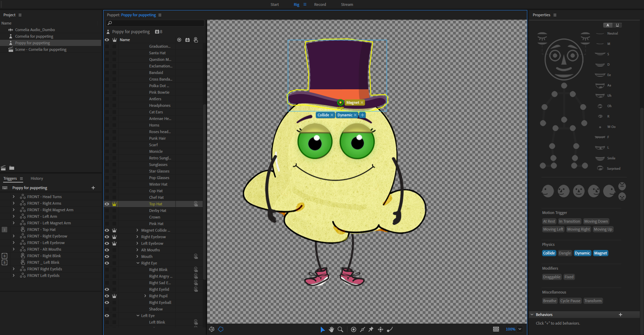Hide the Right Eyebrow layer

pos(107,237)
